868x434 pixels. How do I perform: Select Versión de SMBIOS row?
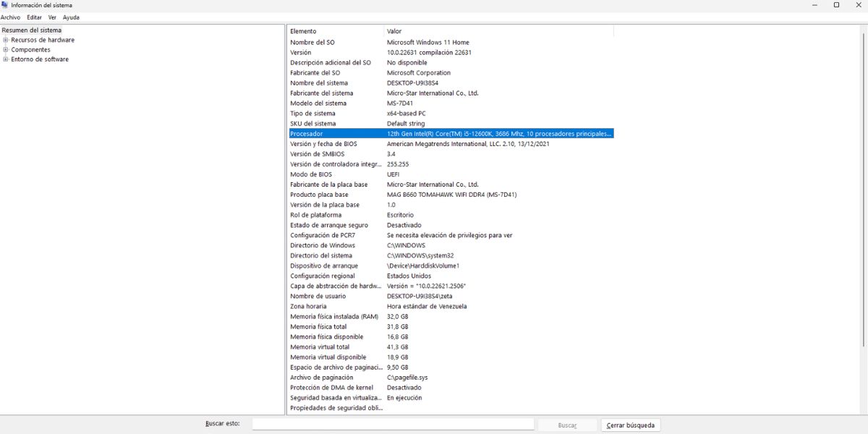(451, 153)
